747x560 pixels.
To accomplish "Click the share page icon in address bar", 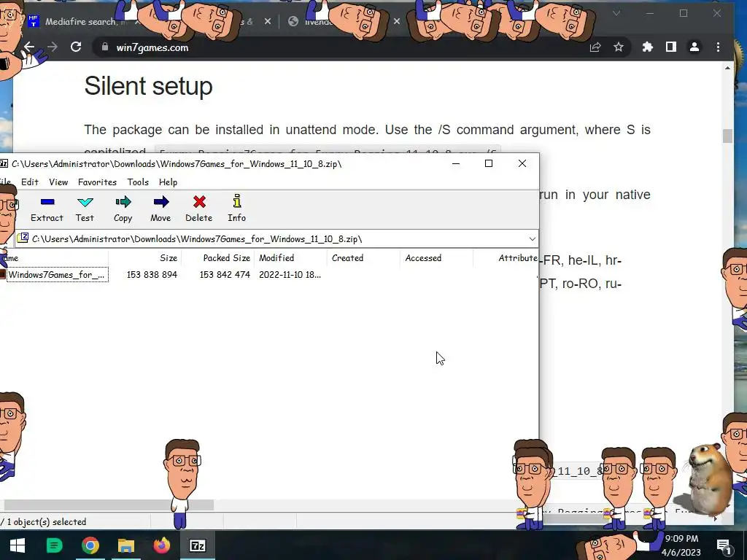I will [x=595, y=47].
